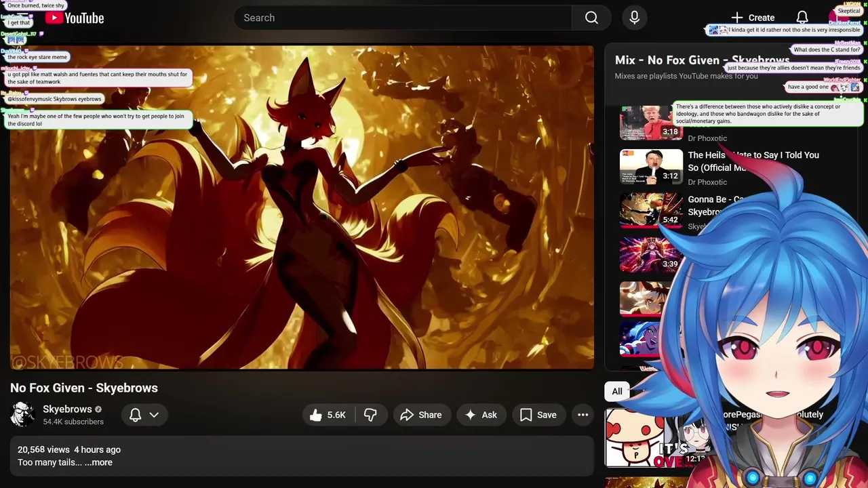Screen dimensions: 868x488
Task: Open the Create menu
Action: click(752, 18)
